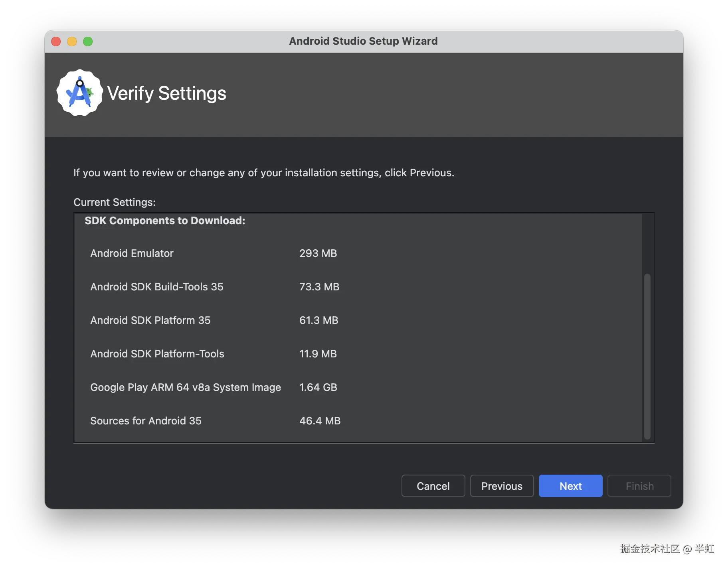Click the 293 MB emulator size
The height and width of the screenshot is (568, 728).
[318, 253]
